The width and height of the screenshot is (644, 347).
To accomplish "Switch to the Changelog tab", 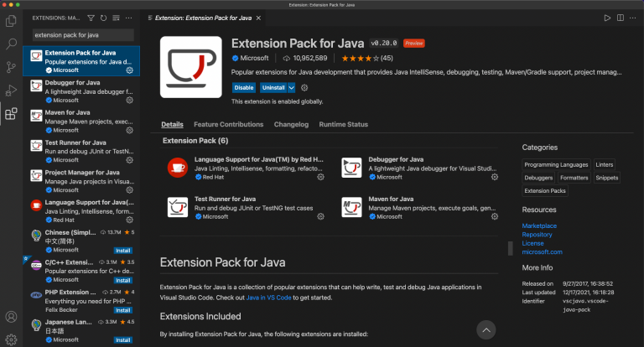I will [x=291, y=124].
